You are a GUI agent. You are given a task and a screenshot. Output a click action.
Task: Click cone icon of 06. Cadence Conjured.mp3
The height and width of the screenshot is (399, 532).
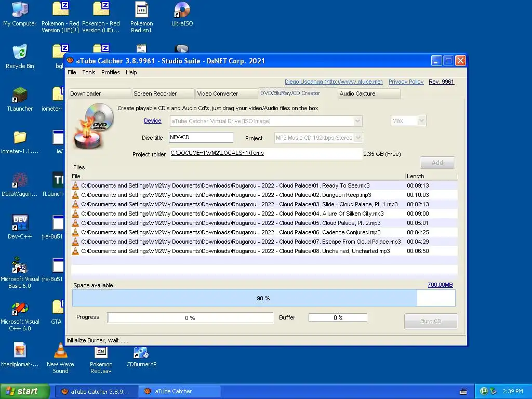click(x=75, y=232)
